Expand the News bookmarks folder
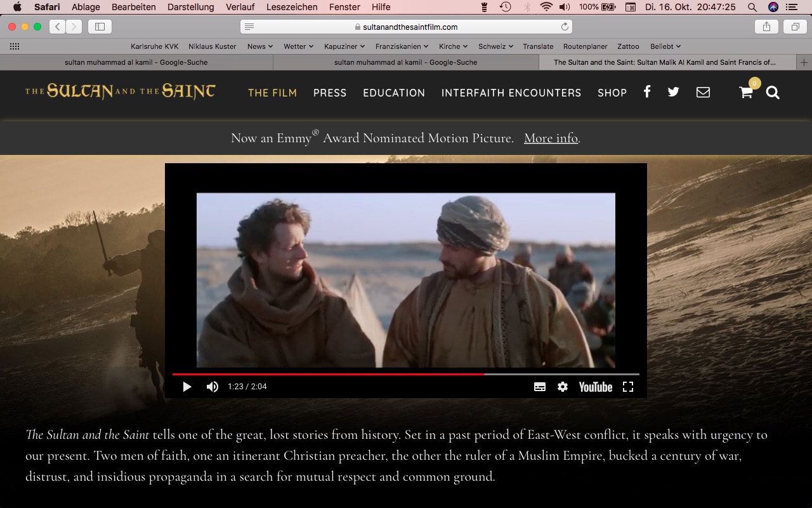 (x=260, y=46)
